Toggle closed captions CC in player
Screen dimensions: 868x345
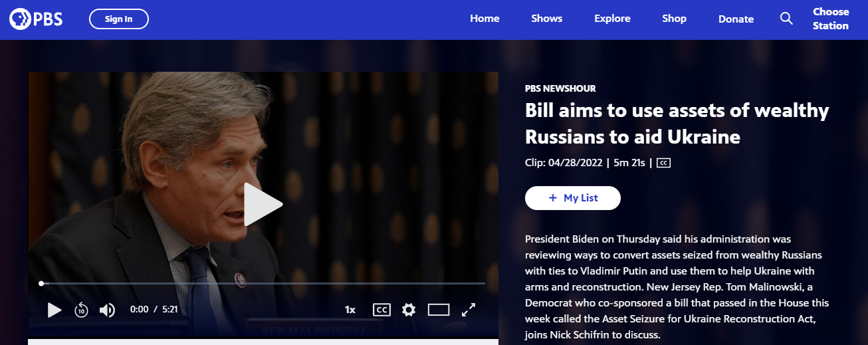381,310
